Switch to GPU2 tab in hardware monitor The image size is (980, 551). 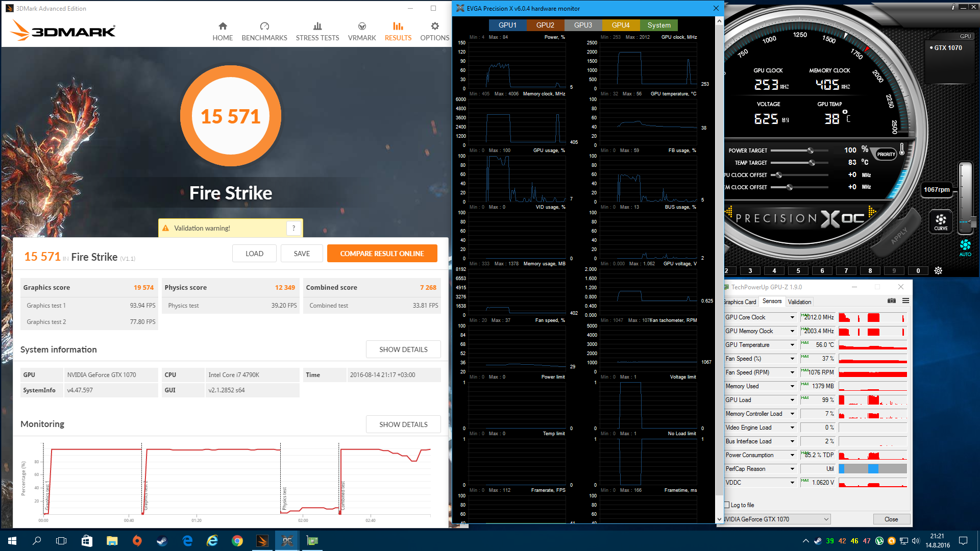pyautogui.click(x=545, y=25)
